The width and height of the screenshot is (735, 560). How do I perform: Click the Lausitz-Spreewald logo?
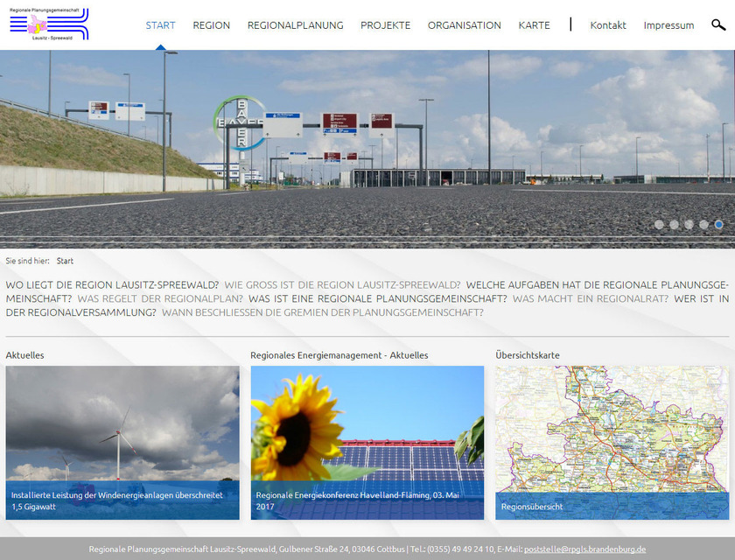click(49, 24)
